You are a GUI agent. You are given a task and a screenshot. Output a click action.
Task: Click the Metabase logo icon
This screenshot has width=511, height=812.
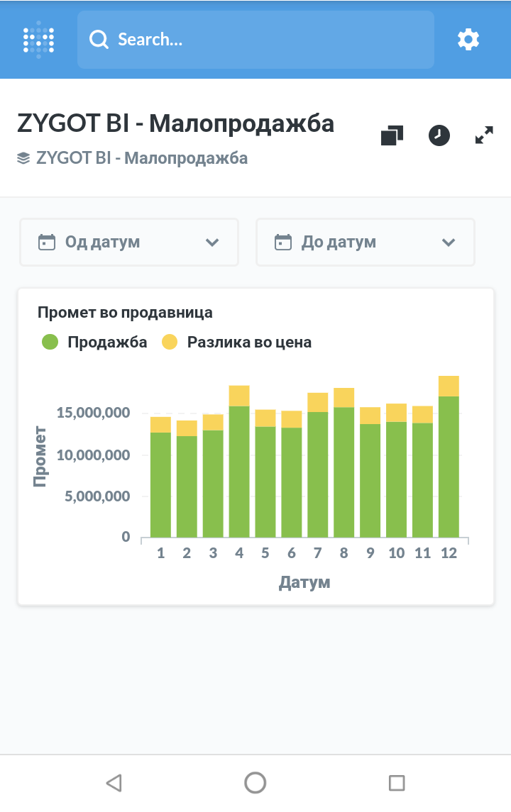pyautogui.click(x=38, y=40)
